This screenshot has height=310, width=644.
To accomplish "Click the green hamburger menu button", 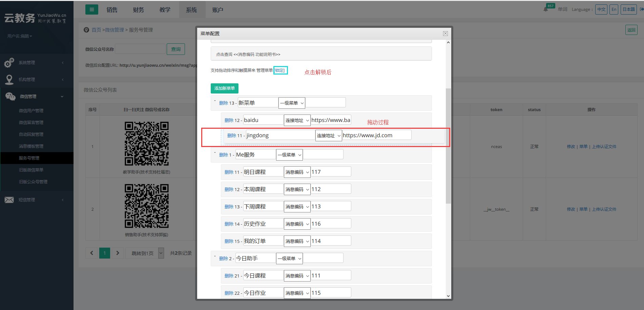I will (x=91, y=9).
